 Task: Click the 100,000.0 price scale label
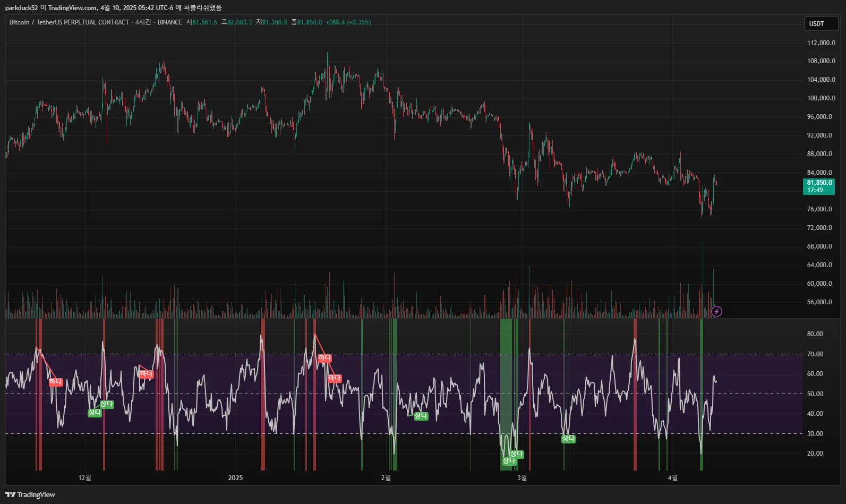pos(821,98)
